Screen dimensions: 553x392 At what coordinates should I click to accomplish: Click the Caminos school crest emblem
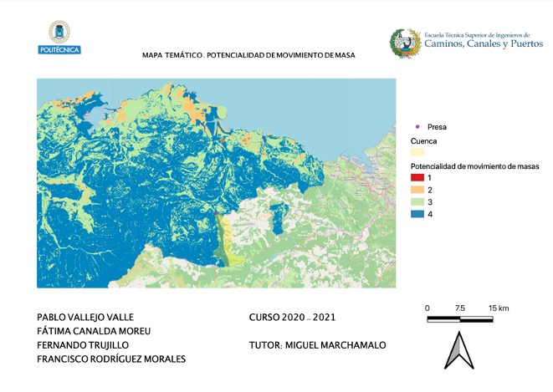[406, 43]
